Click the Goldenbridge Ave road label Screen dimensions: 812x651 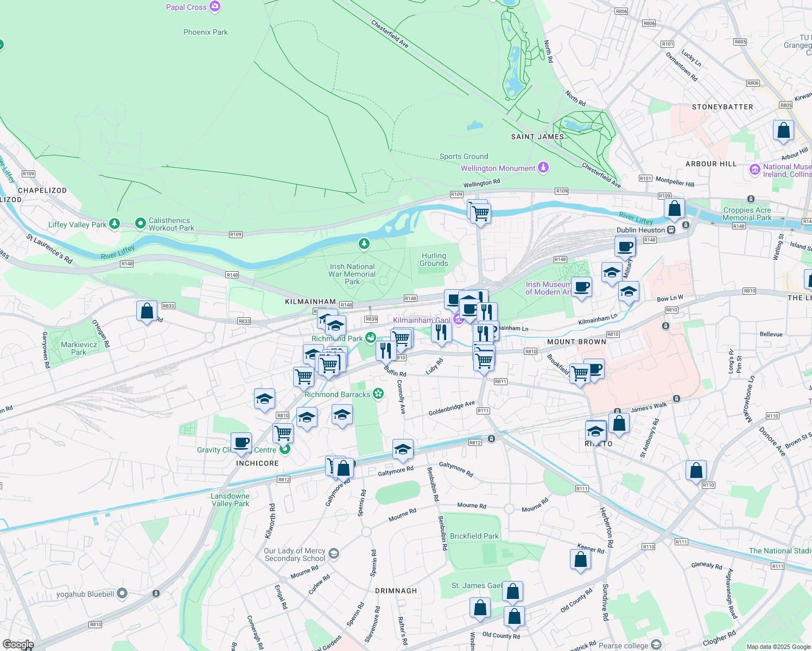[x=452, y=409]
